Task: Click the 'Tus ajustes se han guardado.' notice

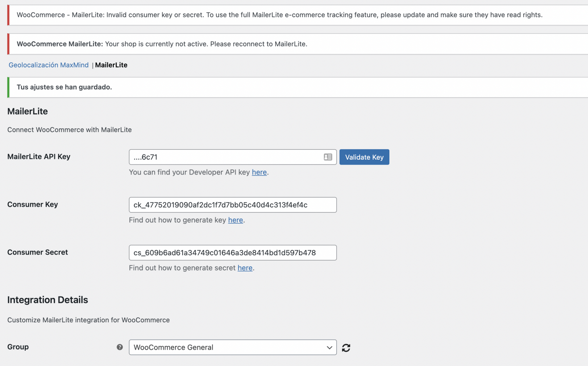Action: point(298,87)
